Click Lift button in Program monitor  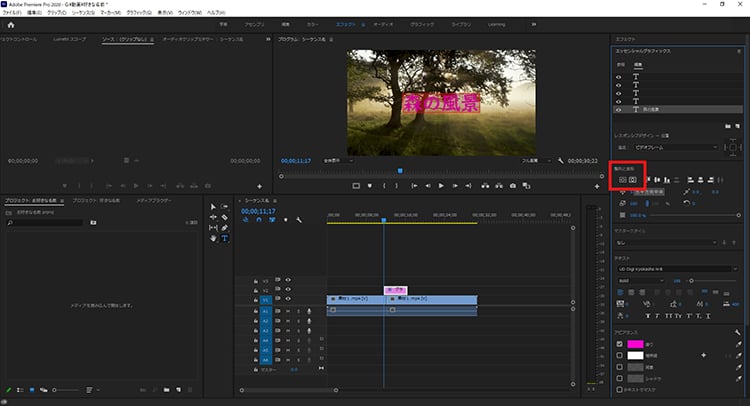tap(485, 186)
